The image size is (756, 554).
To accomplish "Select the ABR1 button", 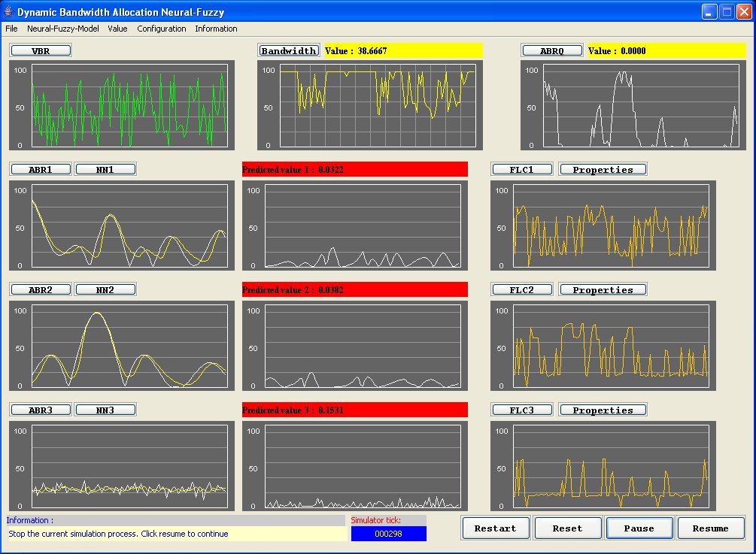I will tap(41, 169).
